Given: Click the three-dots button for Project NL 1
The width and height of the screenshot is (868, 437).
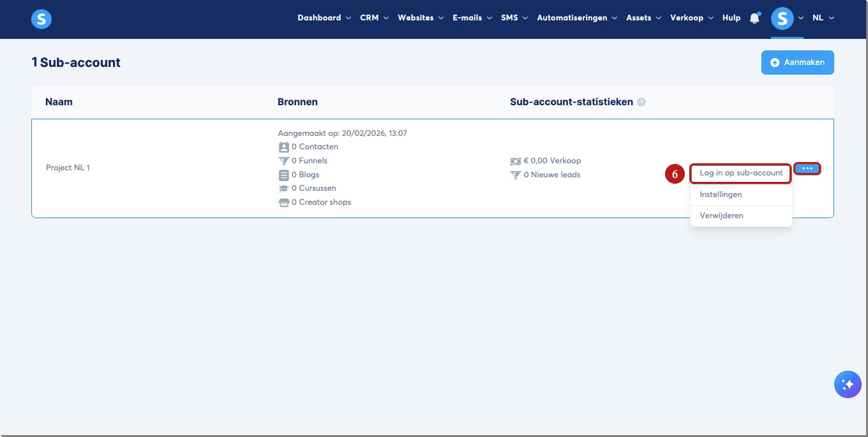Looking at the screenshot, I should 807,168.
